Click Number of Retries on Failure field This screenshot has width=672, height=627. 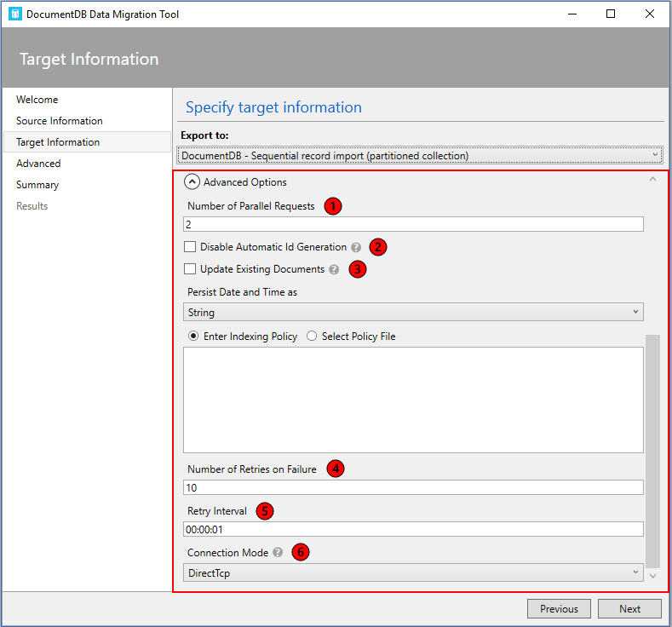(413, 487)
